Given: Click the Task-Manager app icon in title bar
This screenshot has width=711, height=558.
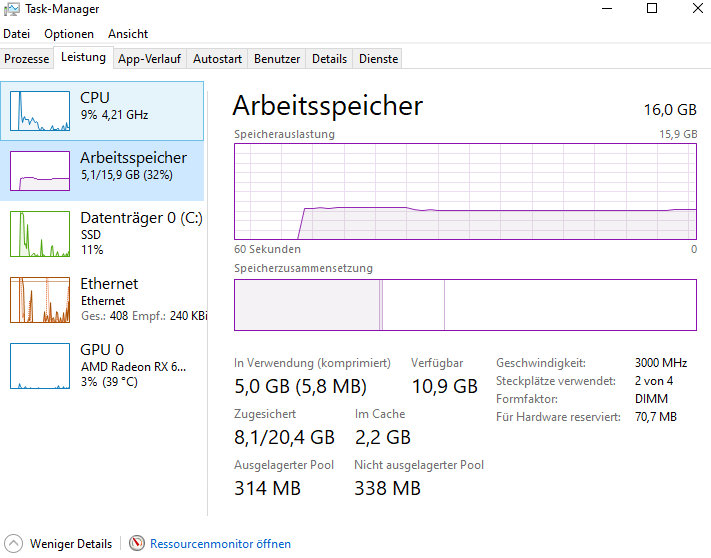Looking at the screenshot, I should click(x=11, y=9).
